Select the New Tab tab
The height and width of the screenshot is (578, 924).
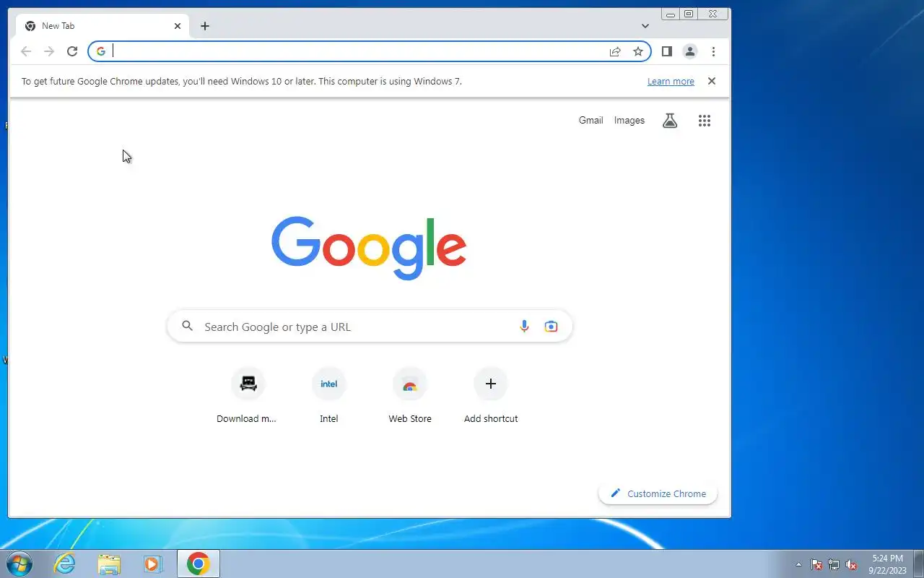pyautogui.click(x=103, y=26)
